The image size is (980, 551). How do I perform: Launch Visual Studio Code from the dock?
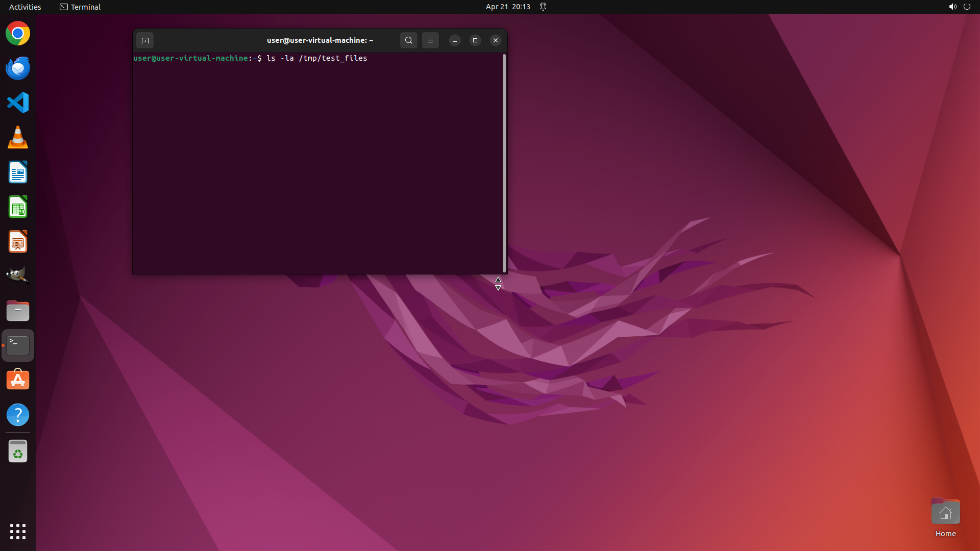[x=18, y=103]
